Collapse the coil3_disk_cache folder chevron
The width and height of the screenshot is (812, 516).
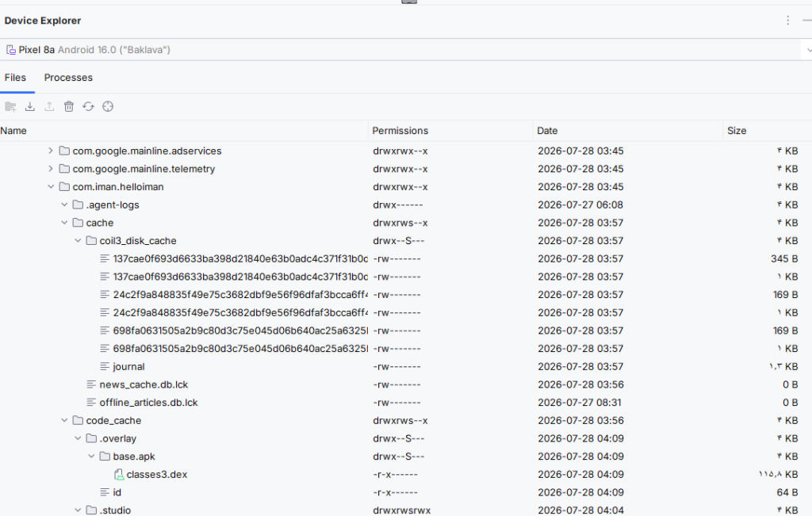pyautogui.click(x=78, y=241)
